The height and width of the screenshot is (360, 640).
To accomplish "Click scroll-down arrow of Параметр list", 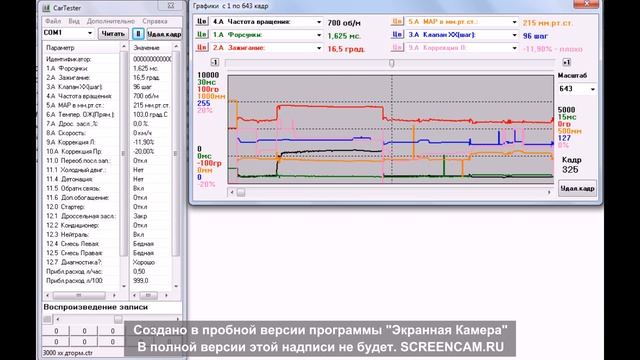I will [x=124, y=286].
